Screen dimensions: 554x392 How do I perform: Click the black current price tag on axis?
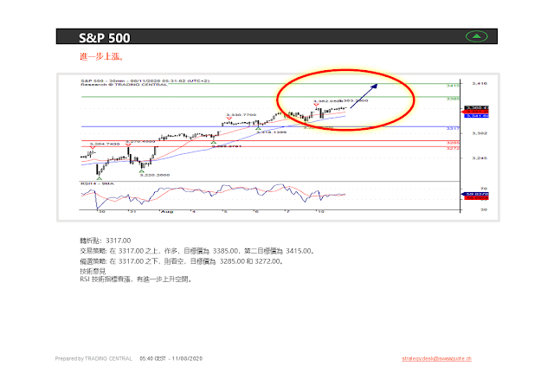(476, 107)
